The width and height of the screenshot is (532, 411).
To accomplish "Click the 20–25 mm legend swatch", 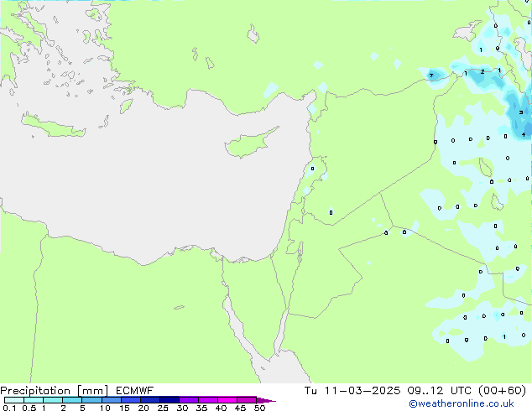I will click(150, 400).
